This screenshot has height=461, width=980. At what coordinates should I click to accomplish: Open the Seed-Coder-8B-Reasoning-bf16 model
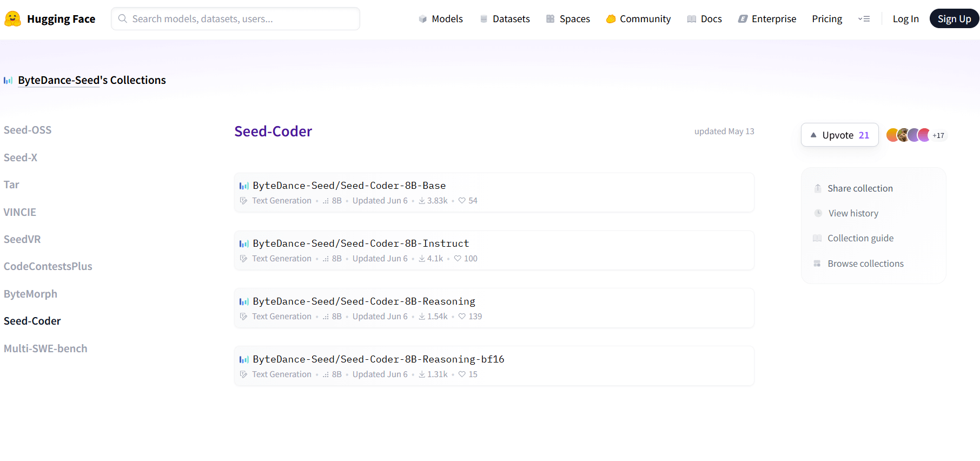point(378,359)
